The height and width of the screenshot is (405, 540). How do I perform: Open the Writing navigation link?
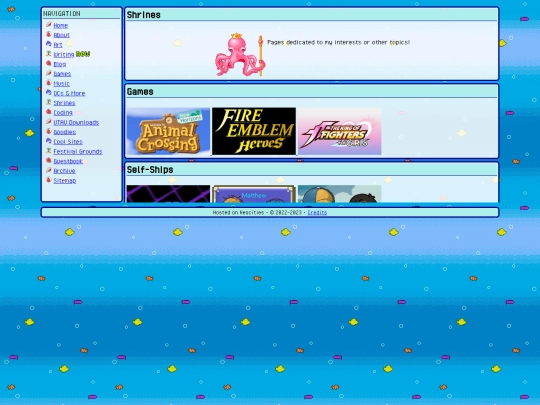click(x=64, y=54)
